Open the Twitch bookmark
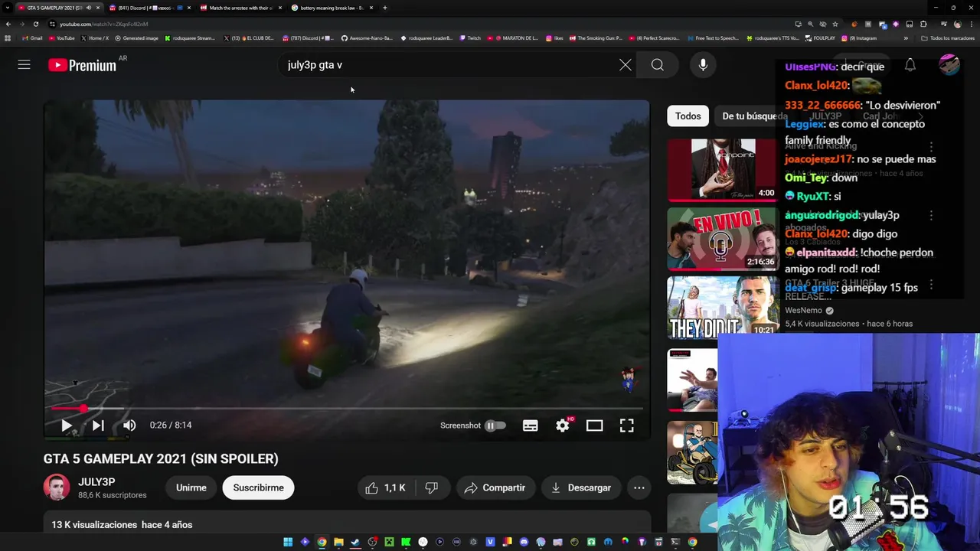The image size is (980, 551). click(x=470, y=37)
